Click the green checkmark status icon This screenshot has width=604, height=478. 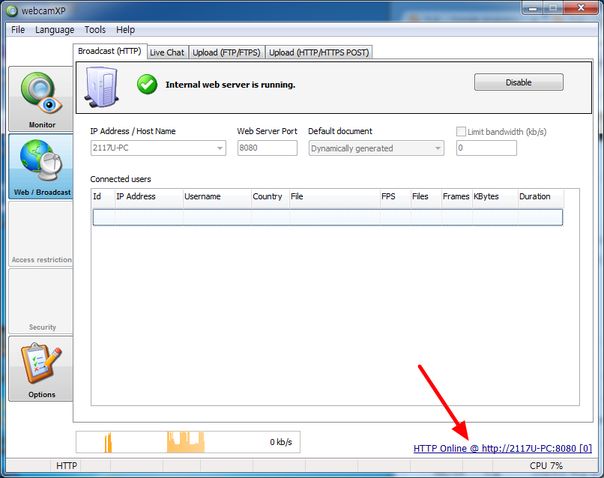pyautogui.click(x=147, y=84)
